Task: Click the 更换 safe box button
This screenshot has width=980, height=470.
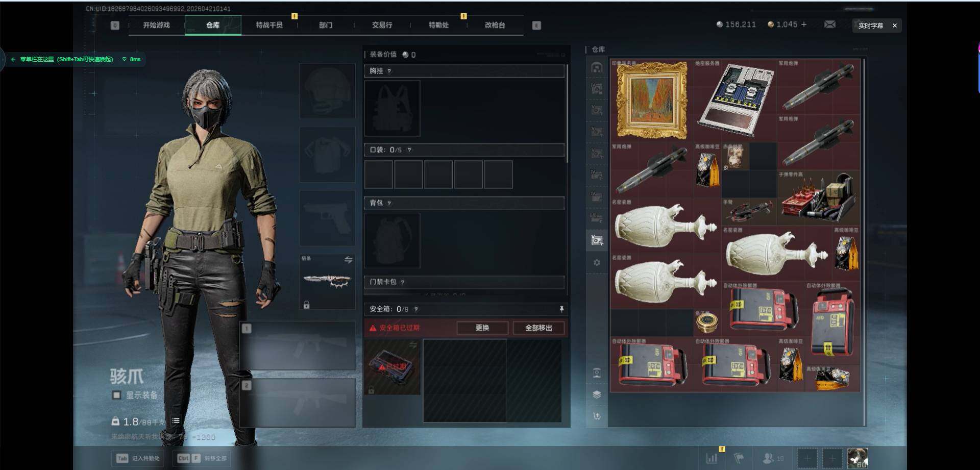Action: [482, 328]
